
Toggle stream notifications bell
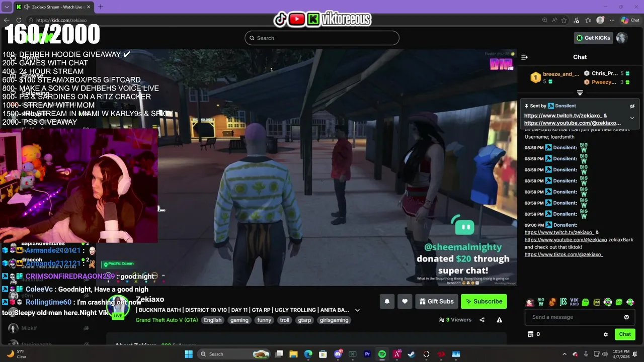tap(387, 301)
